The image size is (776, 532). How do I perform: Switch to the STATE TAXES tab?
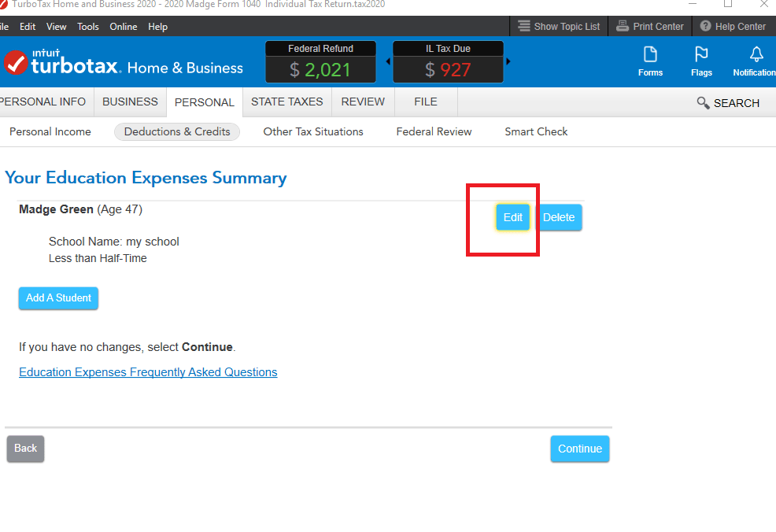[x=287, y=102]
